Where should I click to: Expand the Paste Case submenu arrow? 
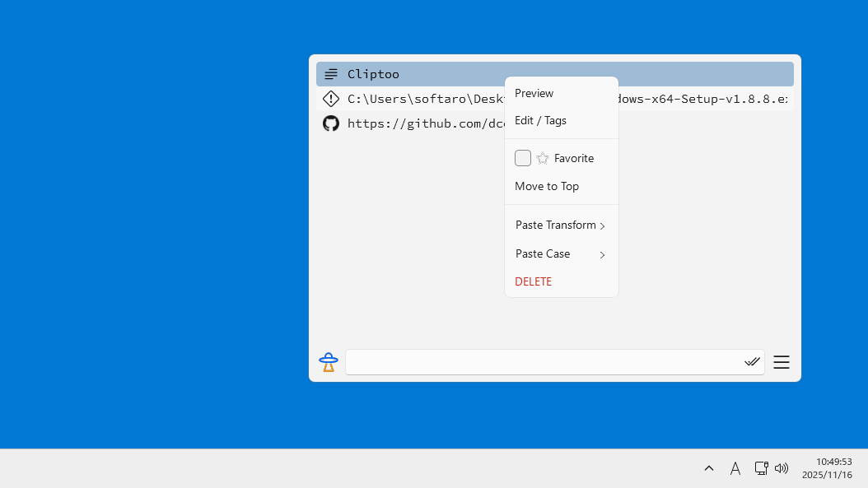click(x=603, y=255)
